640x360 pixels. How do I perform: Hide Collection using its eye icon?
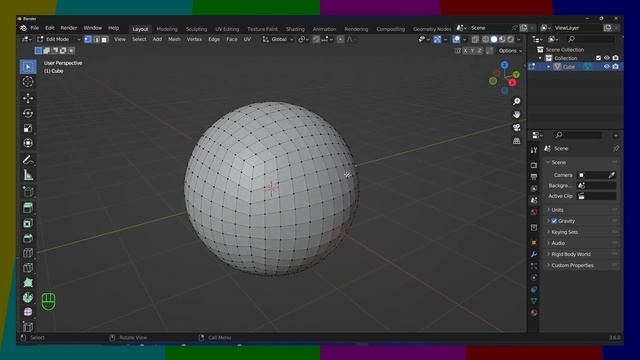607,58
